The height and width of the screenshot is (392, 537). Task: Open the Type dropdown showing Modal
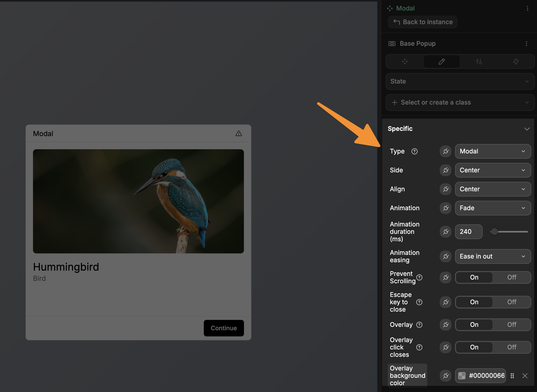[x=493, y=151]
